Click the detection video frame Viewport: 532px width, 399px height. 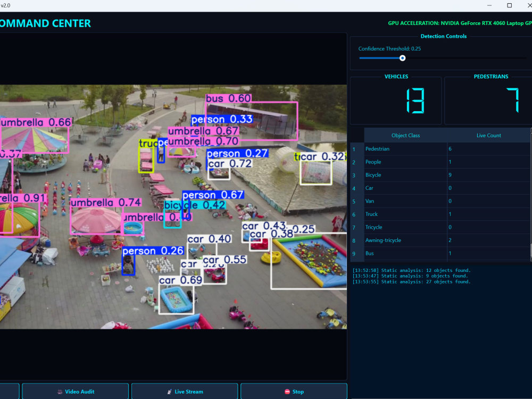point(173,206)
